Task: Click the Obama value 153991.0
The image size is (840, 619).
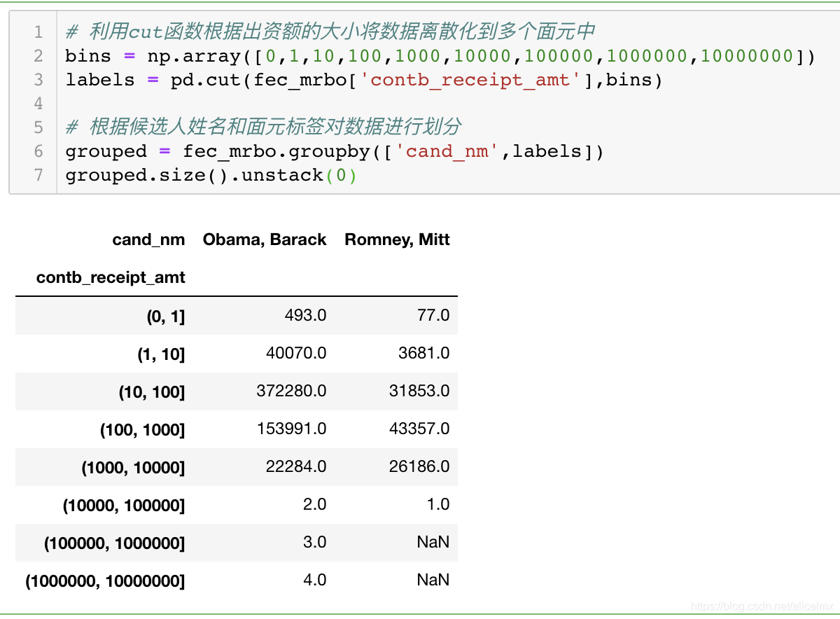Action: pos(291,429)
